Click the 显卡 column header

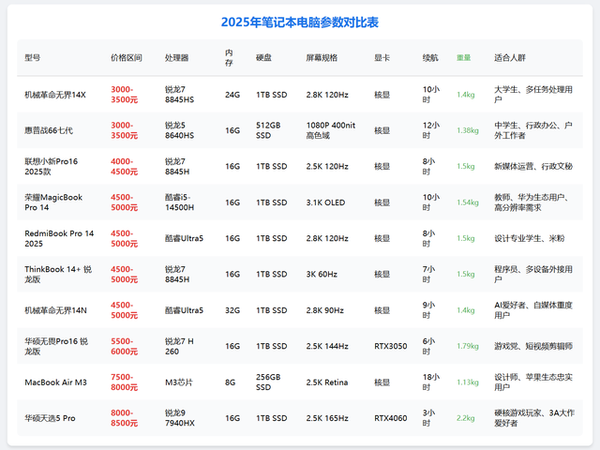pyautogui.click(x=382, y=58)
